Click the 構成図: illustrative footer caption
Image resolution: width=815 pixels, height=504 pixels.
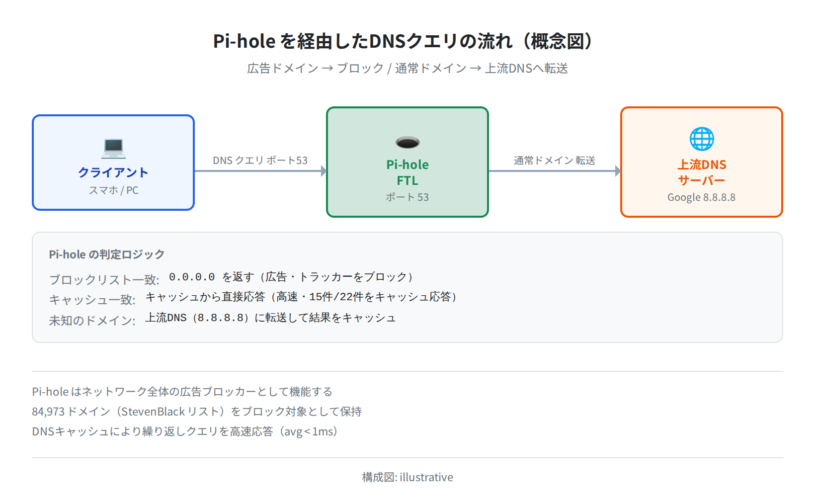coord(407,477)
